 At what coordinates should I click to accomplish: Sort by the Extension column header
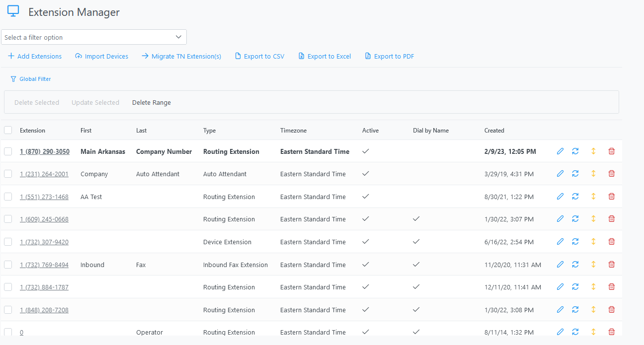point(32,131)
